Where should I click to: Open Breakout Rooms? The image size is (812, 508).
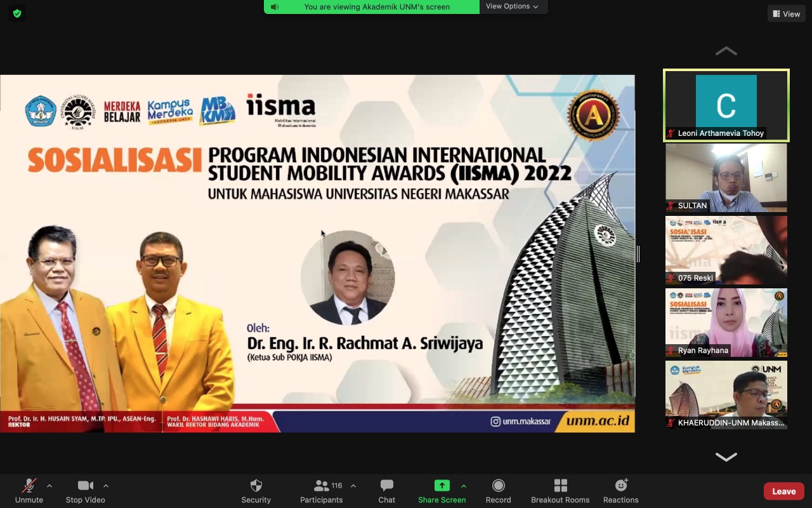pos(560,491)
